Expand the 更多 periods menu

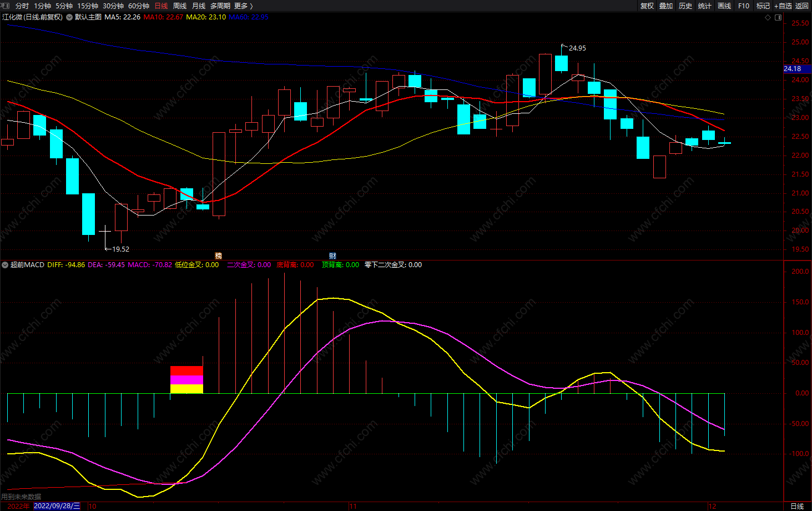click(x=243, y=6)
